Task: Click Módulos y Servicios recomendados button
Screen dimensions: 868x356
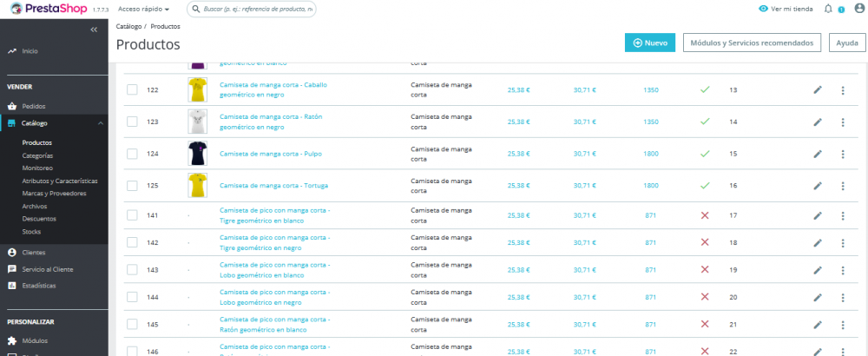Action: [x=751, y=43]
